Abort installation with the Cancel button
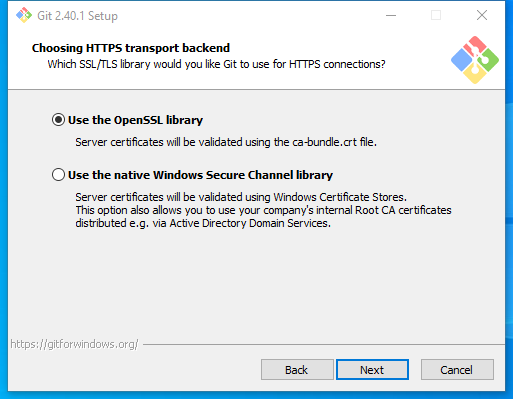The image size is (513, 399). (457, 369)
